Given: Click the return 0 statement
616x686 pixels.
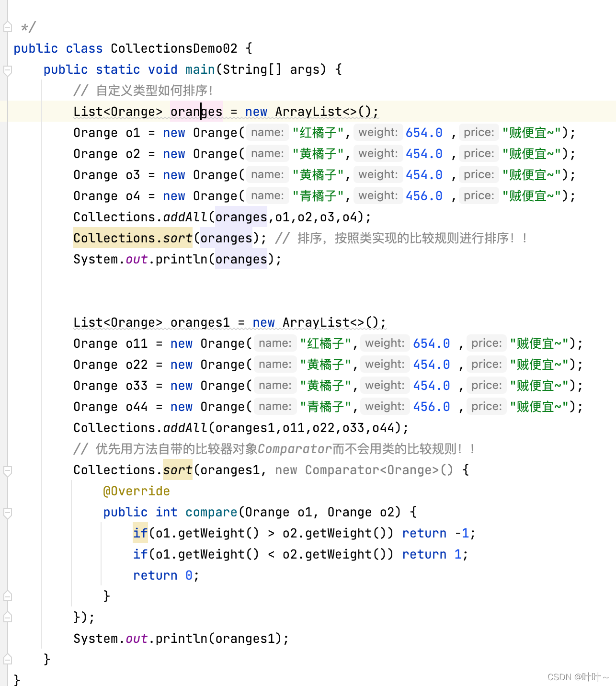Looking at the screenshot, I should click(x=166, y=575).
